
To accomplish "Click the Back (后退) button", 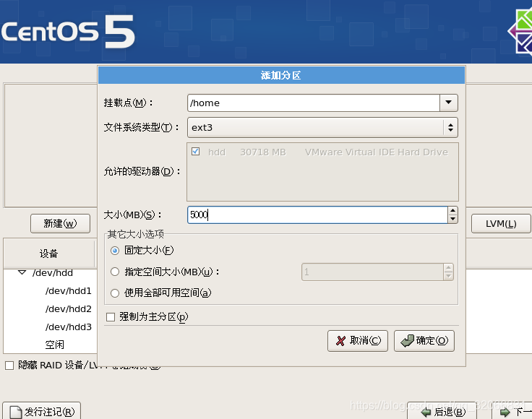I will coord(442,412).
